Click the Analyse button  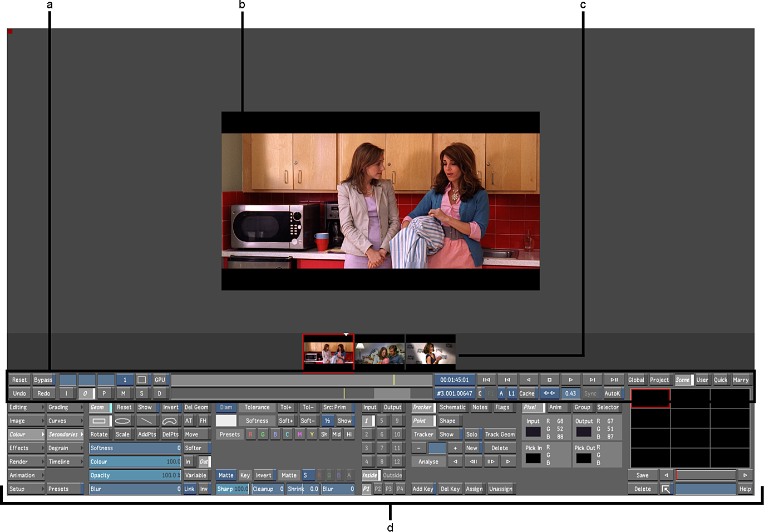(x=428, y=462)
